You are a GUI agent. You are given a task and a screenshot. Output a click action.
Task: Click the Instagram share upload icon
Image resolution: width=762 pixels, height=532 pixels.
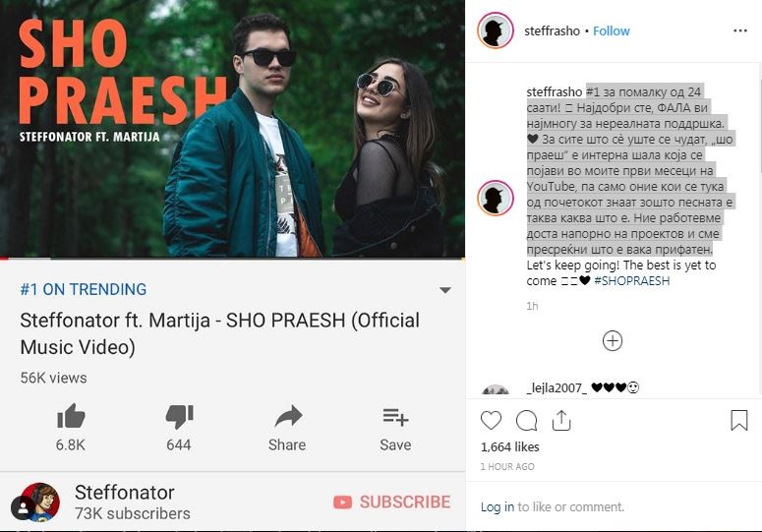click(561, 420)
